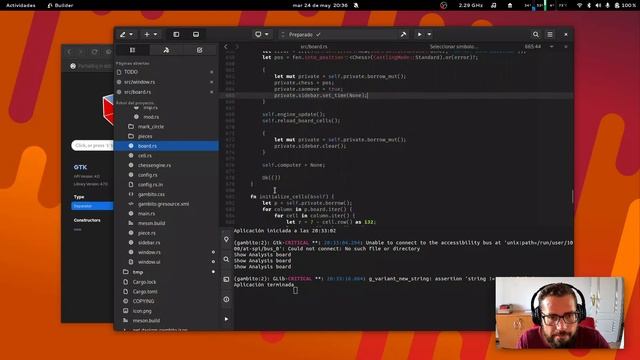Image resolution: width=640 pixels, height=360 pixels.
Task: Click the GTK link in documentation window
Action: [x=80, y=167]
